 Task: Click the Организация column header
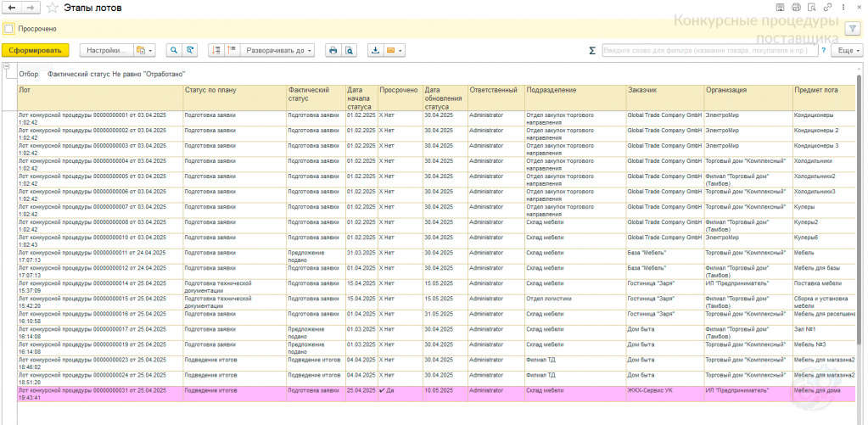[749, 98]
